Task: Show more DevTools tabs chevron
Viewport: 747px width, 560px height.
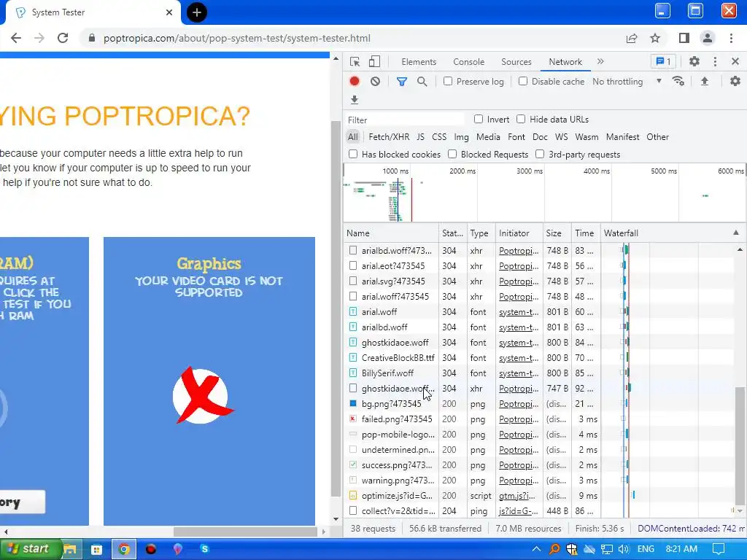Action: click(x=600, y=61)
